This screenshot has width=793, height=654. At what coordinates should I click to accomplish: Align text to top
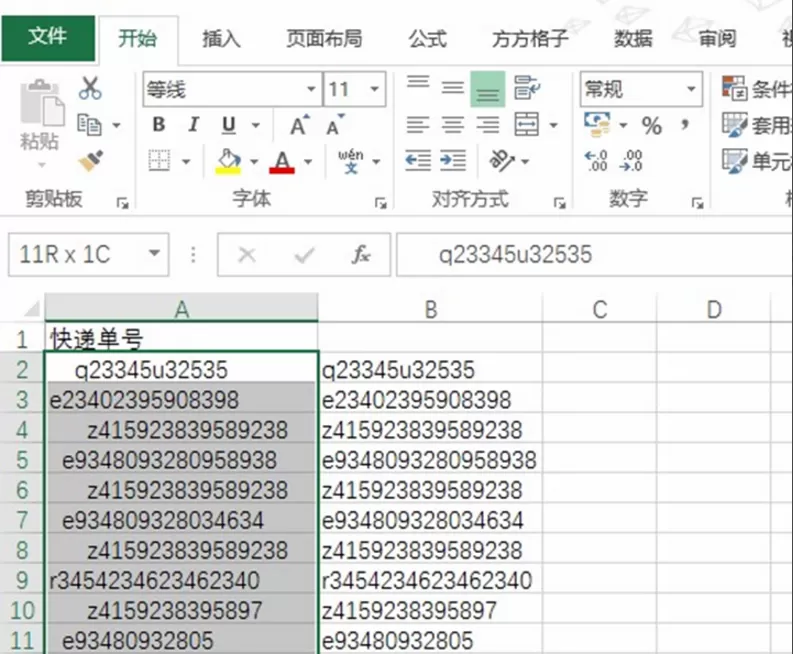click(x=418, y=83)
